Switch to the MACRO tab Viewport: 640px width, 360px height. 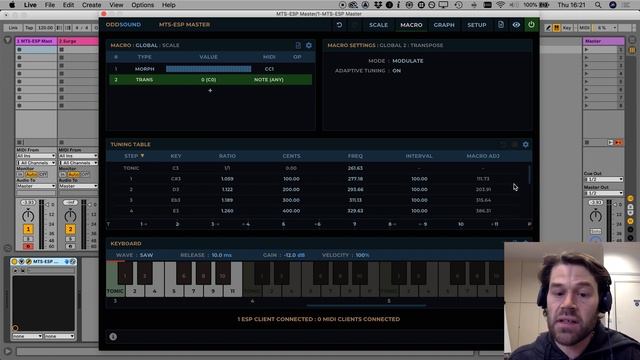click(x=411, y=25)
